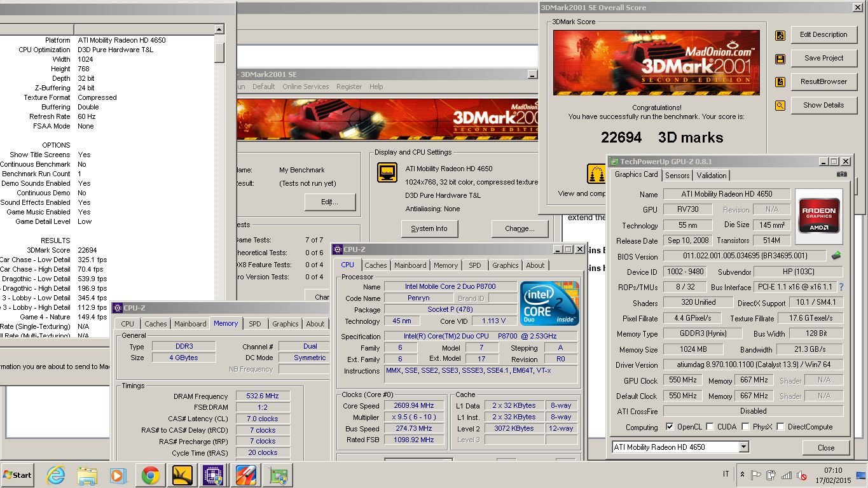Click the Action Center flag tray icon
Screen dimensions: 868x488
click(756, 475)
